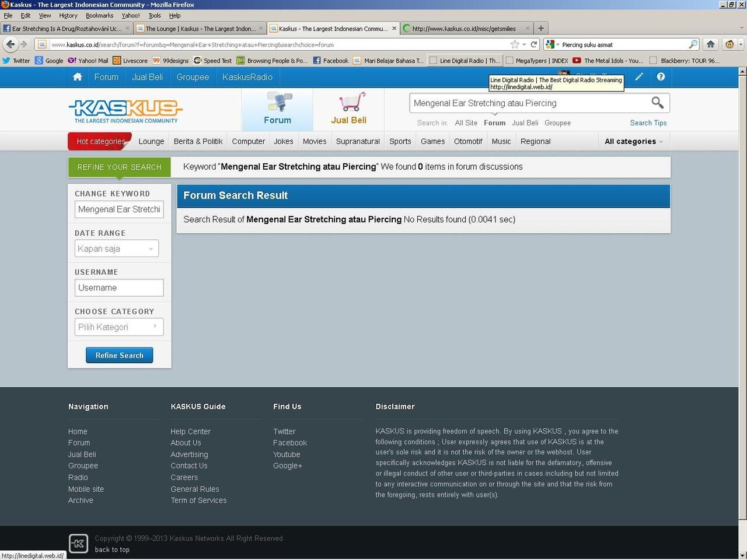Open the help question mark icon

(x=661, y=76)
